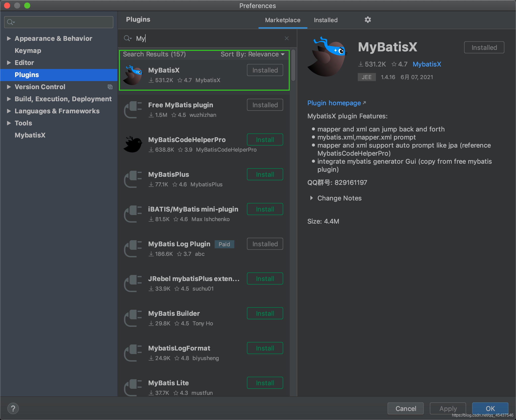
Task: Click the settings search magnifier icon
Action: click(x=11, y=22)
